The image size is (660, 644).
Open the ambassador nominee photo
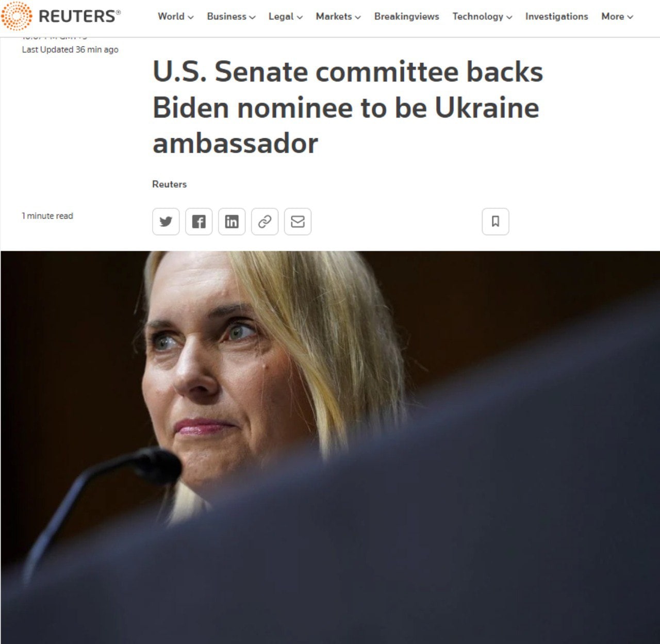pyautogui.click(x=330, y=447)
